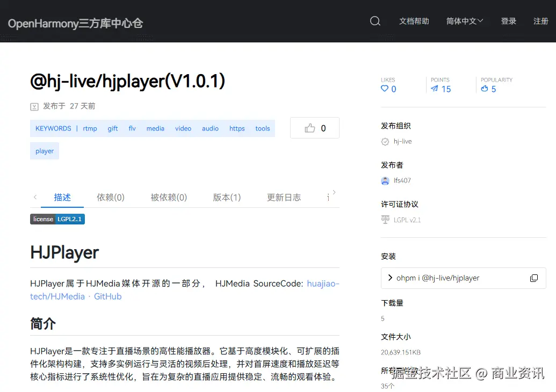Screen dimensions: 556x392
Task: Open the search magnifier icon in header
Action: pos(375,21)
